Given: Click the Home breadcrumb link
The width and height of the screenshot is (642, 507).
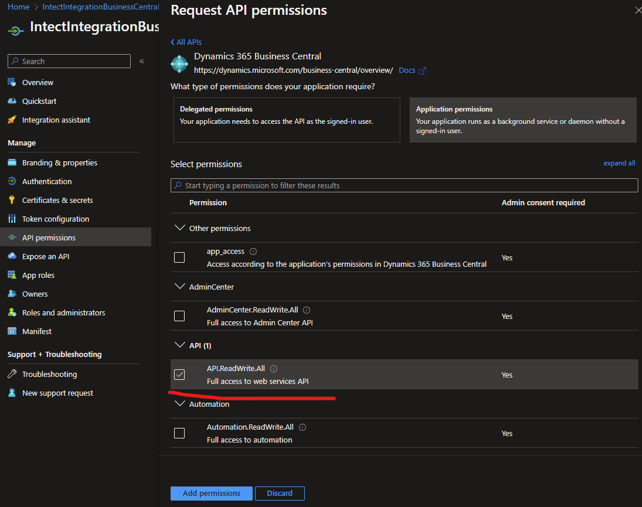Looking at the screenshot, I should point(18,7).
